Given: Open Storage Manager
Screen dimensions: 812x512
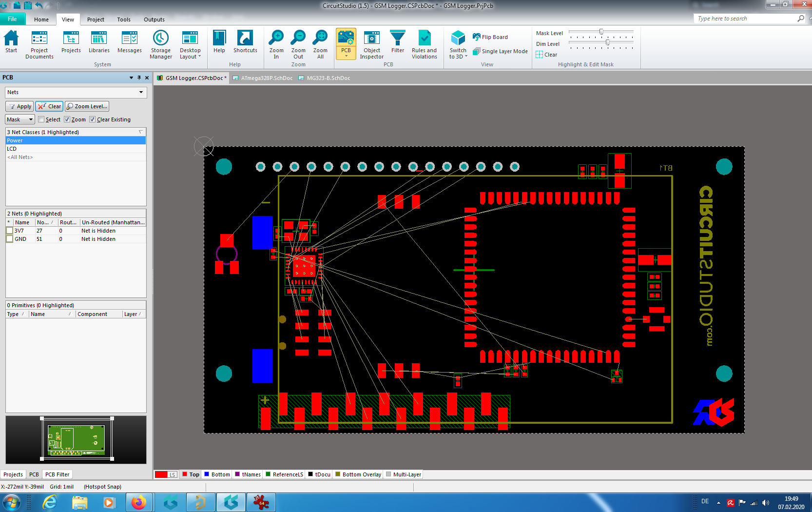Looking at the screenshot, I should [161, 45].
